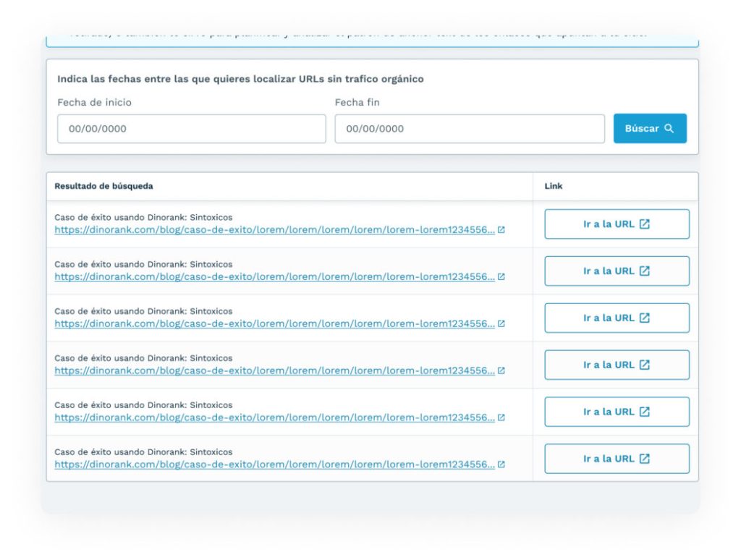This screenshot has height=560, width=741.
Task: Click fifth row's 'Ir a la URL' button
Action: tap(617, 412)
